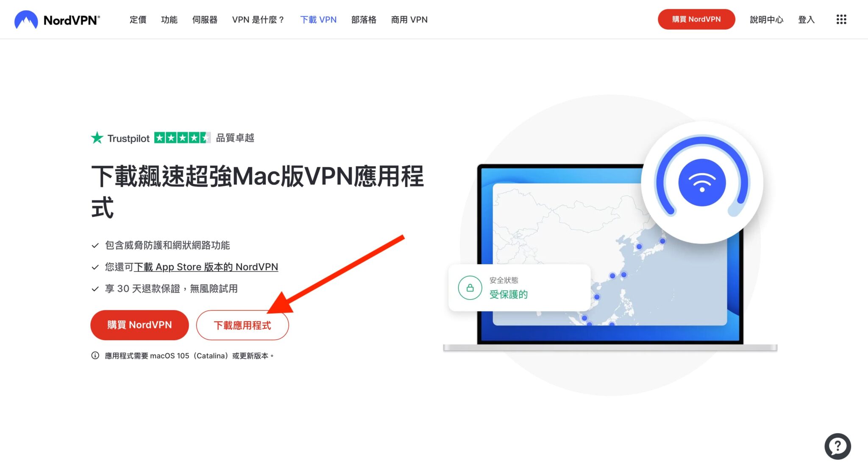Click the red 購買 NordVPN header button
Viewport: 868px width, 476px height.
pos(696,19)
